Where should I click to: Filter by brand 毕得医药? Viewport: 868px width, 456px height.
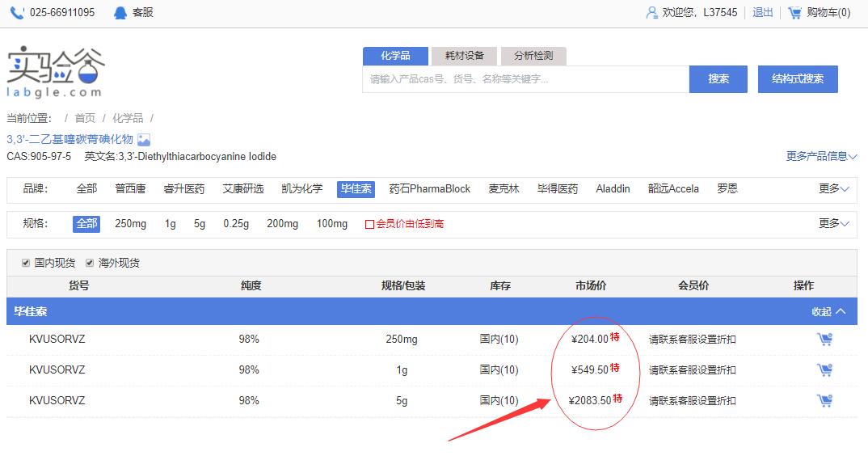pos(558,189)
